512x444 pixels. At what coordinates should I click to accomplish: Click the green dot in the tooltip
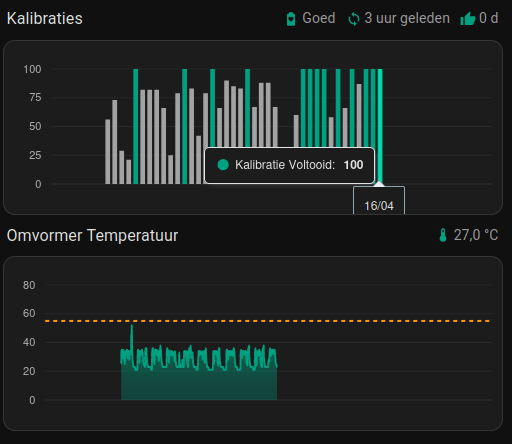click(x=223, y=165)
